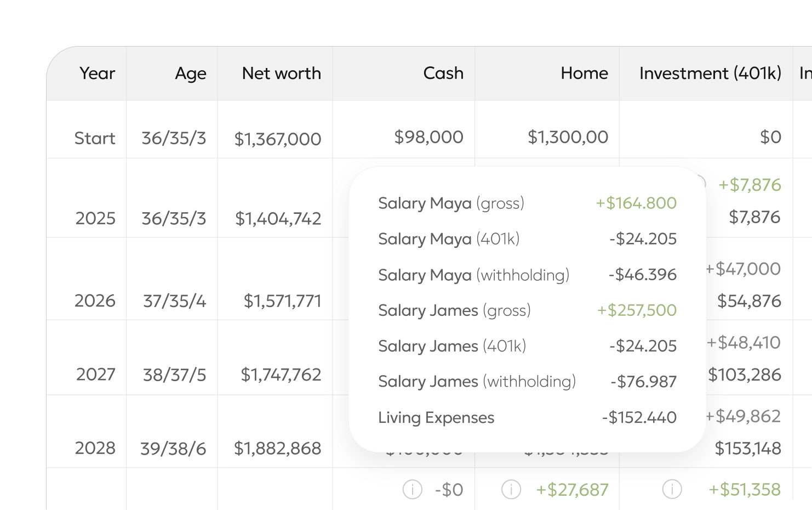Click the $103,286 investment balance
The image size is (812, 510).
pos(744,375)
